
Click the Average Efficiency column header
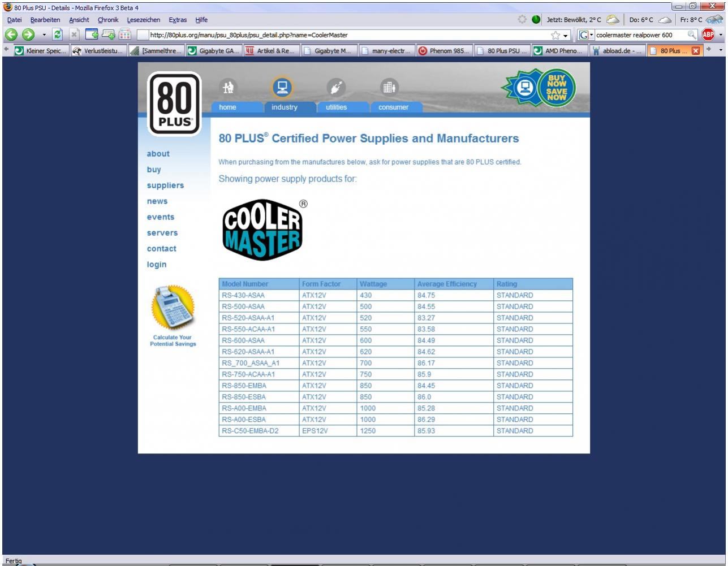(x=454, y=284)
